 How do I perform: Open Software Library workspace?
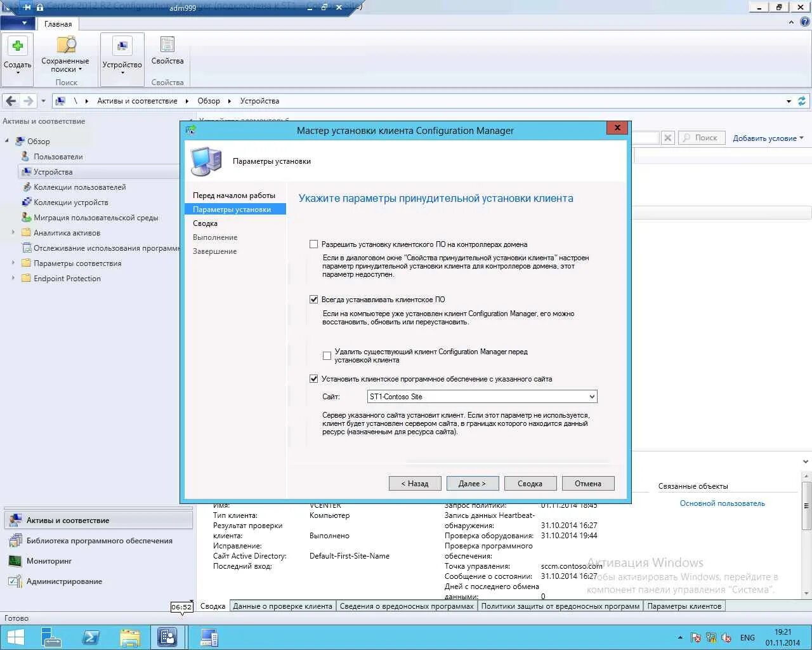point(98,541)
